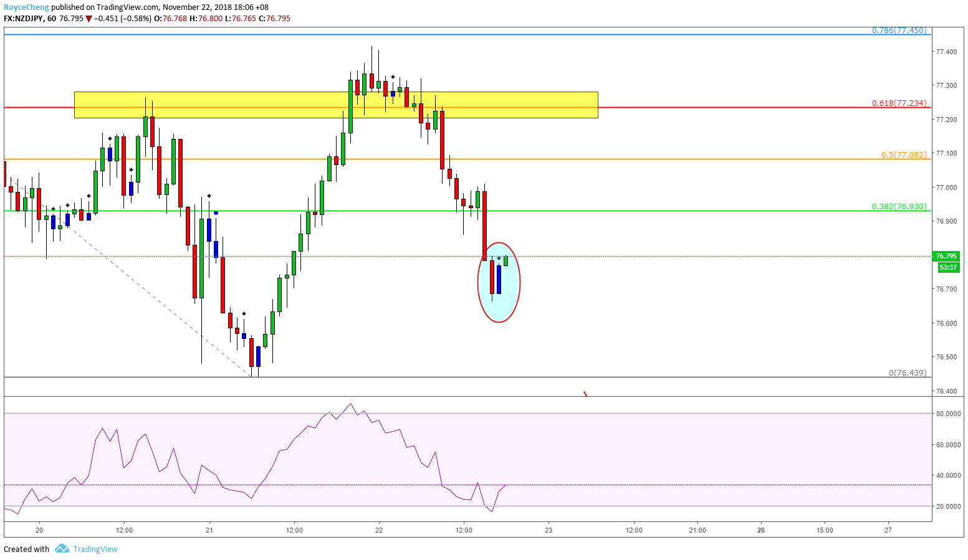The image size is (968, 560).
Task: Click the countdown timer 53:37
Action: click(x=948, y=267)
